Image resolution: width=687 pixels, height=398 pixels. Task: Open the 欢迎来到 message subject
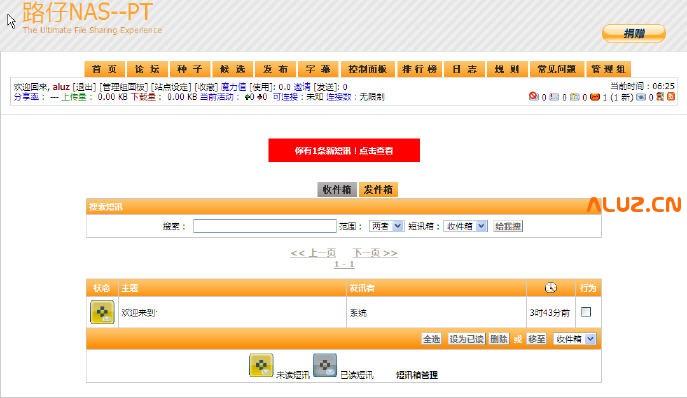(x=138, y=313)
